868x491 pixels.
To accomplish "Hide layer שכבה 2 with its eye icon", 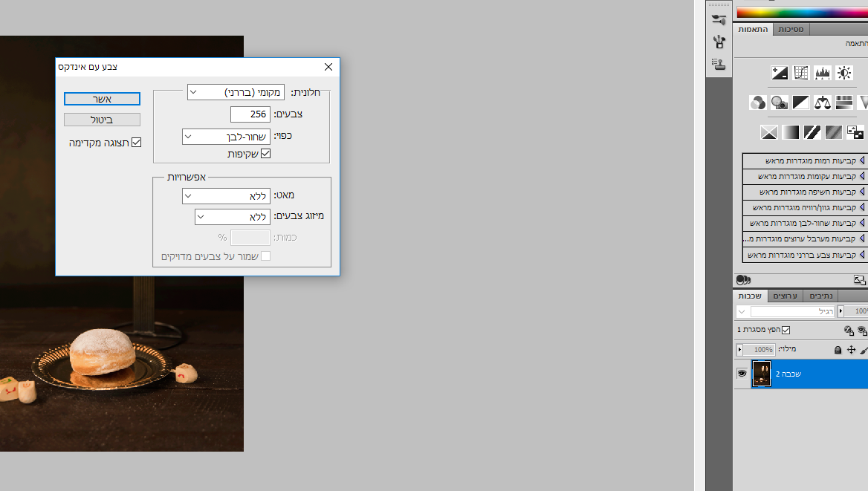I will point(742,374).
